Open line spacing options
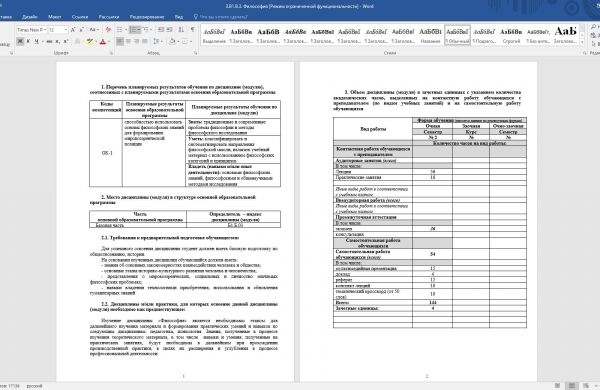The height and width of the screenshot is (390, 600). pos(158,41)
